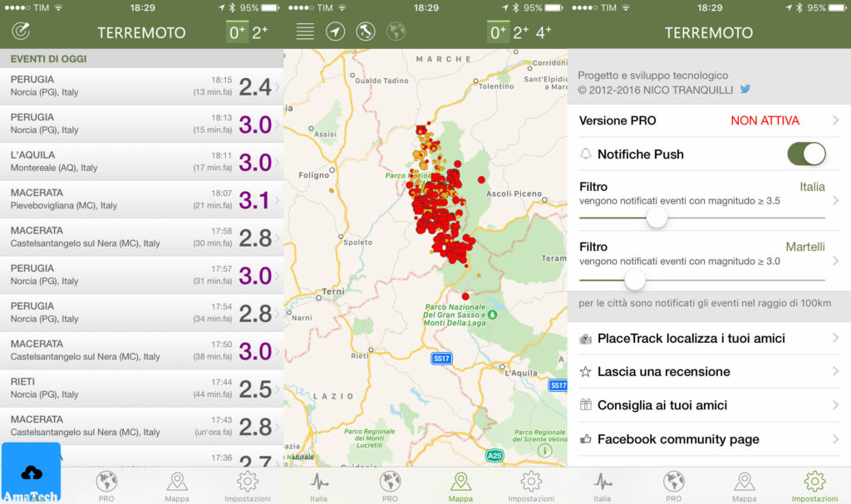
Task: Tap the AmaTech cloud download icon
Action: point(30,472)
